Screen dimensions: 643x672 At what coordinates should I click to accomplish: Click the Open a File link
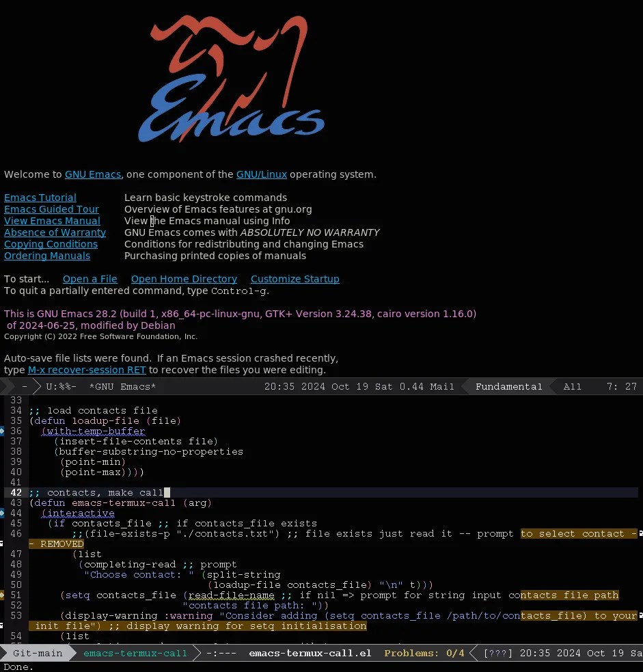90,279
